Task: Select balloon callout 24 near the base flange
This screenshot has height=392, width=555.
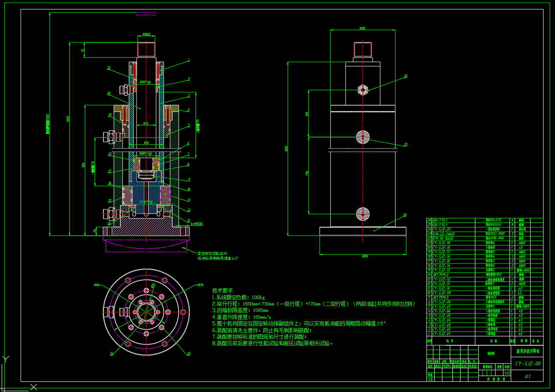Action: pyautogui.click(x=405, y=214)
